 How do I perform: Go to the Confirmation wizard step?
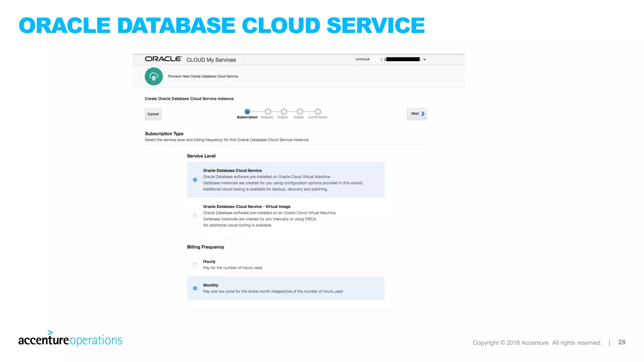318,112
